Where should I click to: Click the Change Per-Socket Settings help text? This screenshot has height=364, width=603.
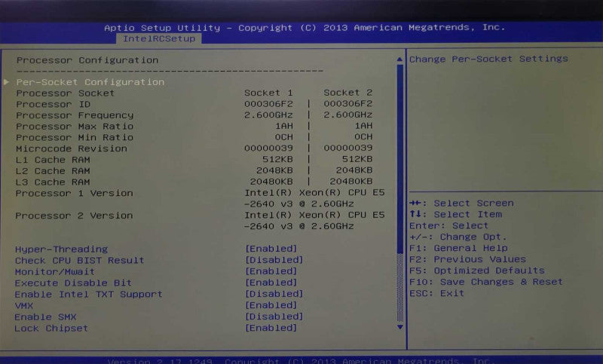(488, 60)
